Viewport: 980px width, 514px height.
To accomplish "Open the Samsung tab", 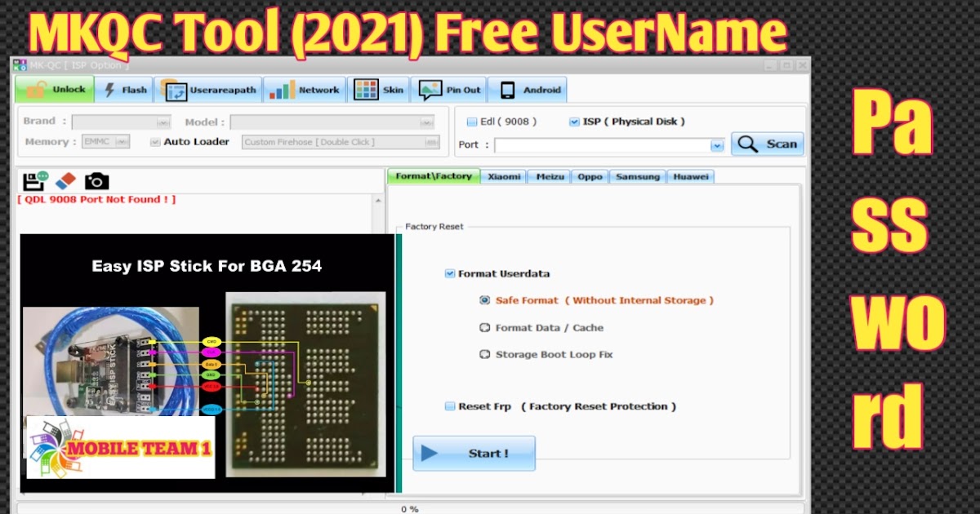I will (x=638, y=176).
